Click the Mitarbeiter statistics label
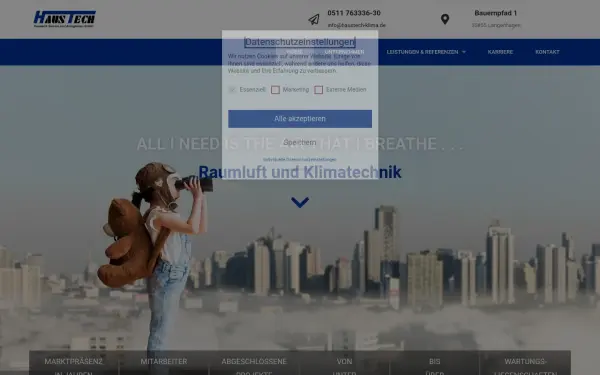Viewport: 600px width, 375px height. 164,362
